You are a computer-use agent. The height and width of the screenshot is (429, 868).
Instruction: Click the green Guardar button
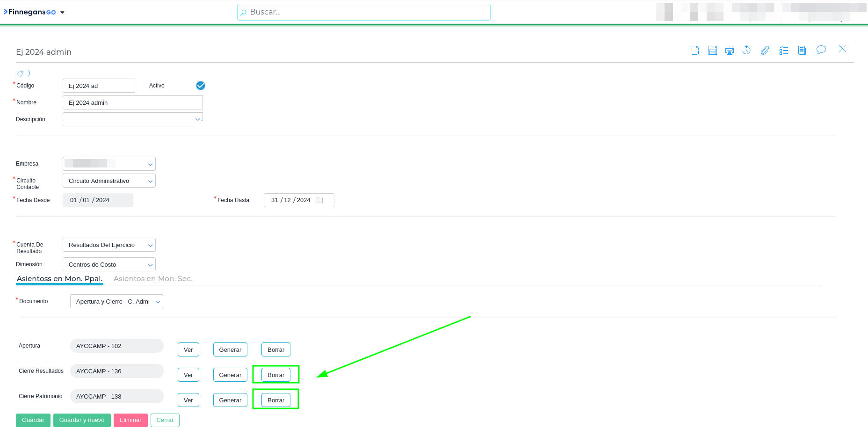(x=33, y=420)
